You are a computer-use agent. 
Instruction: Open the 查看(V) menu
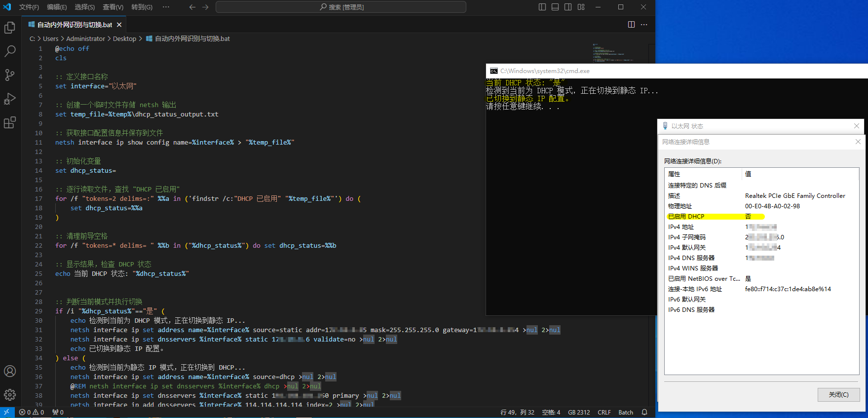(x=113, y=7)
